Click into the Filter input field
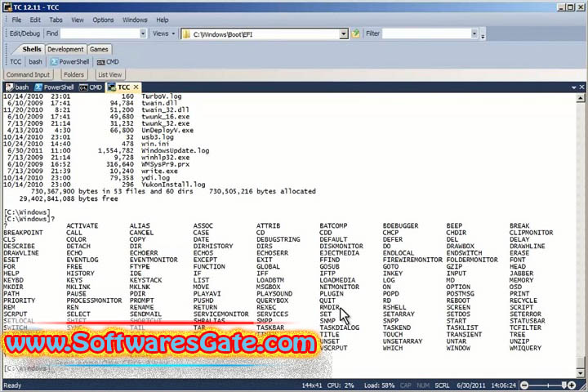Viewport: 588px width, 392px height. pos(426,33)
